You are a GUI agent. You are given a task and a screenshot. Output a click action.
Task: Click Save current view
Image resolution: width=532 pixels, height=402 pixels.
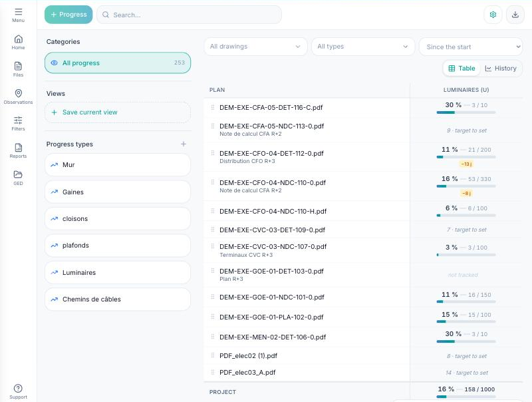point(118,112)
